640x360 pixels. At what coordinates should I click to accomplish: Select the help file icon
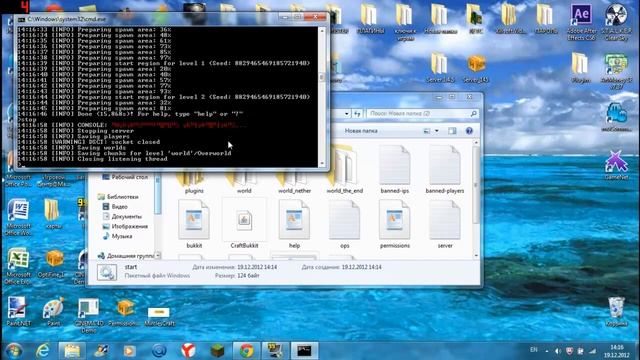[x=294, y=220]
